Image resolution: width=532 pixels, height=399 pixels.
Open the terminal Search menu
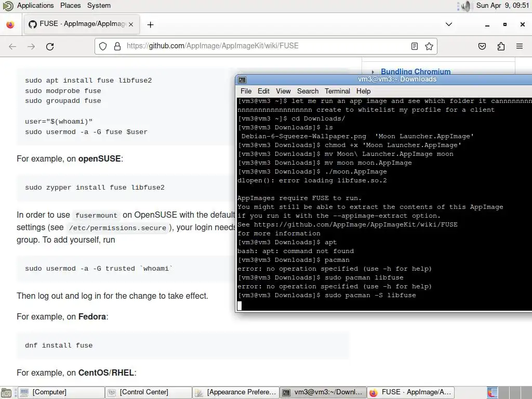coord(308,91)
